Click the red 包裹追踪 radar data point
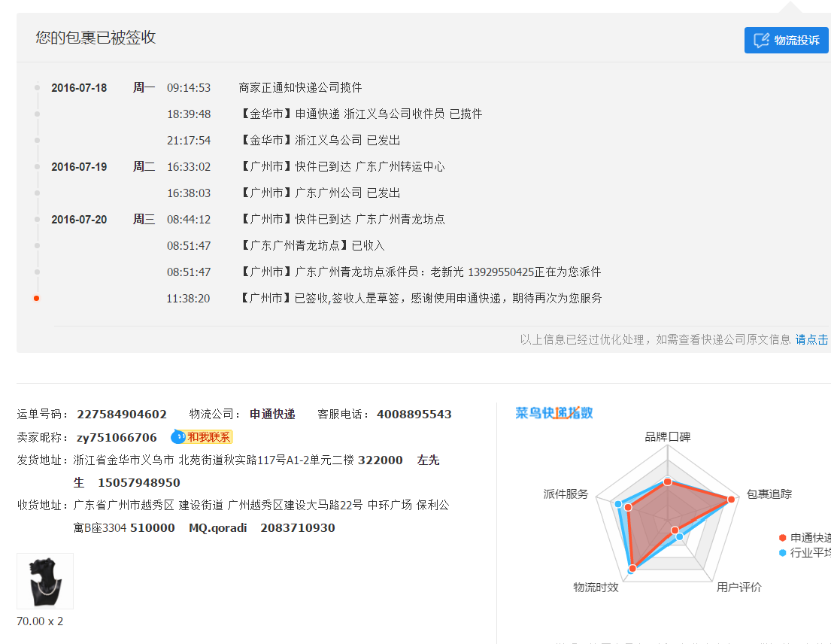This screenshot has height=644, width=831. (731, 500)
